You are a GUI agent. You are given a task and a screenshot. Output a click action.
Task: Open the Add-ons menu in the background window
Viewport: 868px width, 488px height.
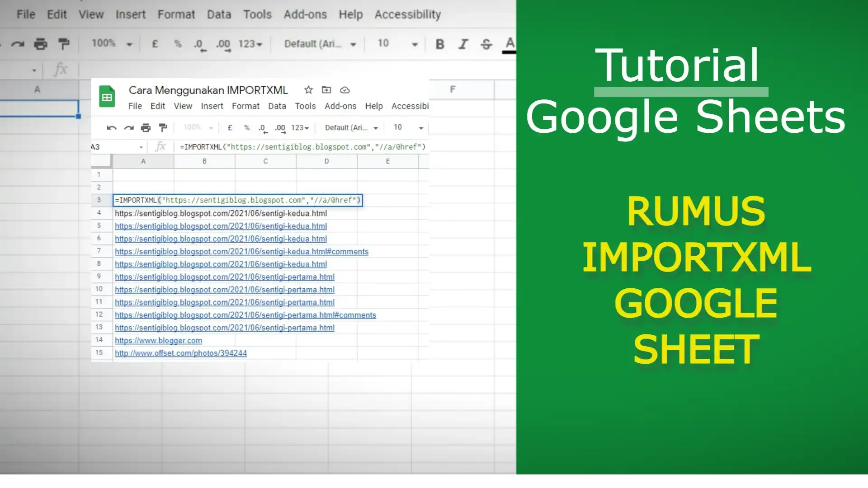click(x=305, y=14)
